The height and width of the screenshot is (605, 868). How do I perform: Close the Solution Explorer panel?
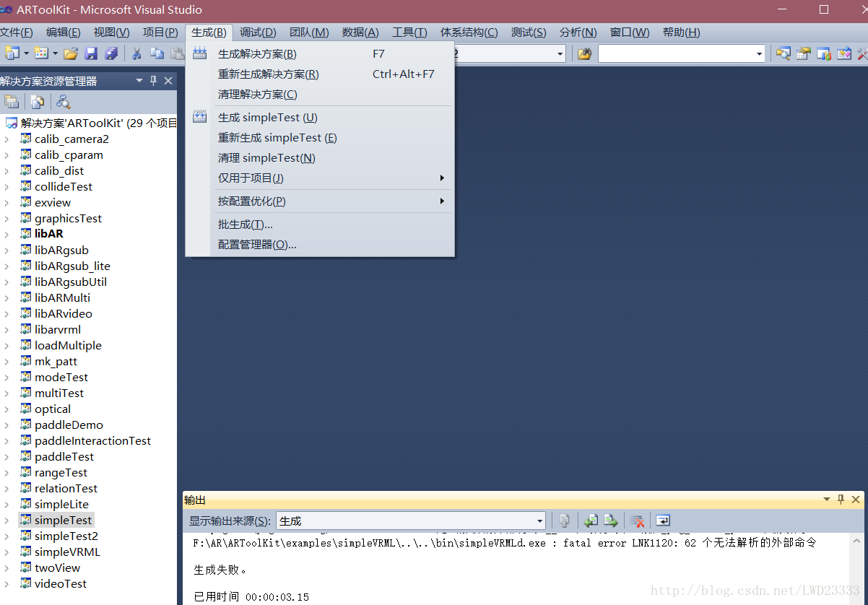click(x=168, y=81)
